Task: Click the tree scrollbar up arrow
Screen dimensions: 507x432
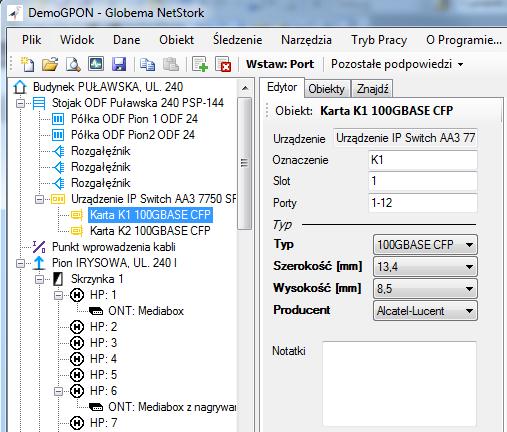Action: pos(245,88)
